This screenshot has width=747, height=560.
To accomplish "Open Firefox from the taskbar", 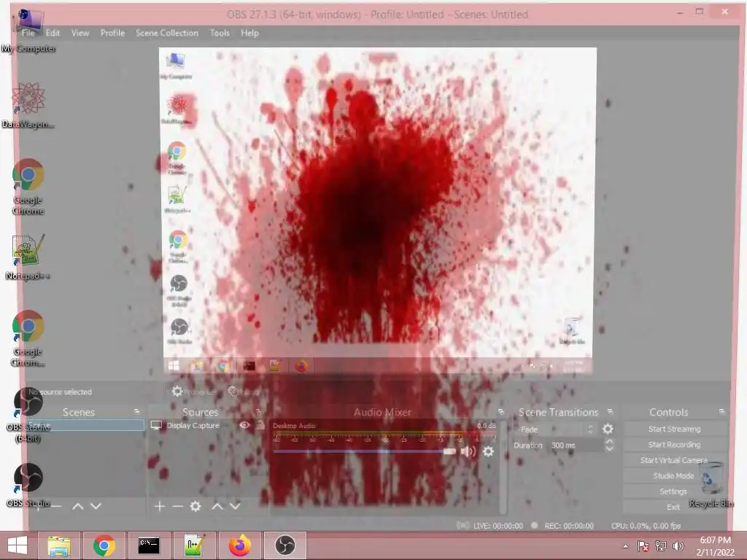I will 239,545.
